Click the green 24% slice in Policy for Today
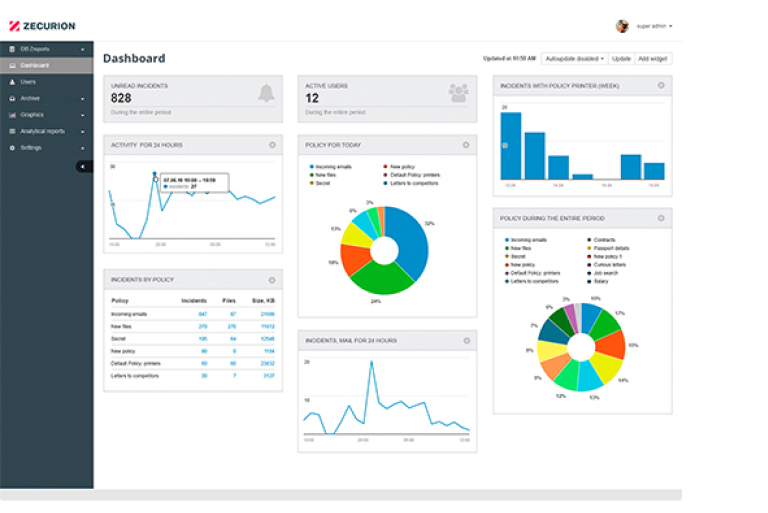The width and height of the screenshot is (768, 513). [x=382, y=278]
